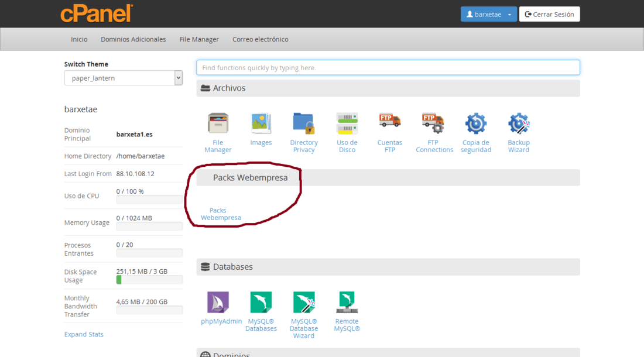Click the Procesos Entrantes progress bar
The image size is (644, 357).
(149, 253)
